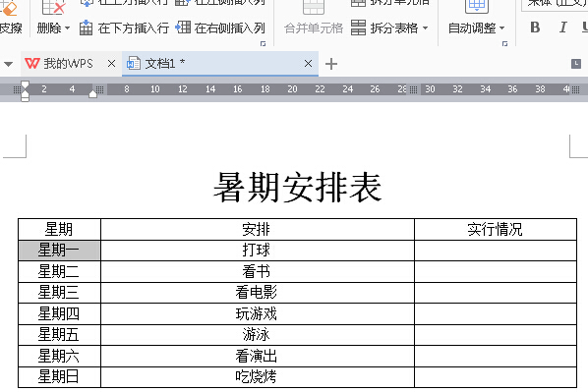Click the ruler column marker near 28
588x392 pixels.
click(x=413, y=89)
